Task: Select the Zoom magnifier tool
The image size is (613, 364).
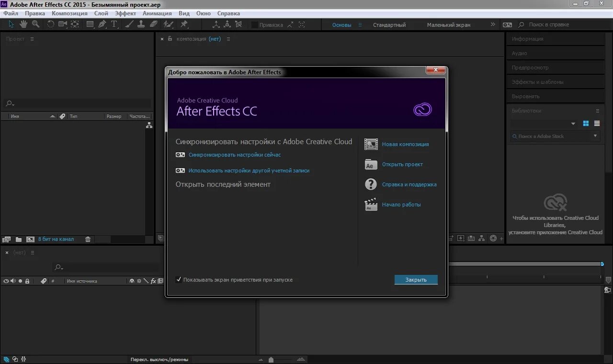Action: click(36, 24)
